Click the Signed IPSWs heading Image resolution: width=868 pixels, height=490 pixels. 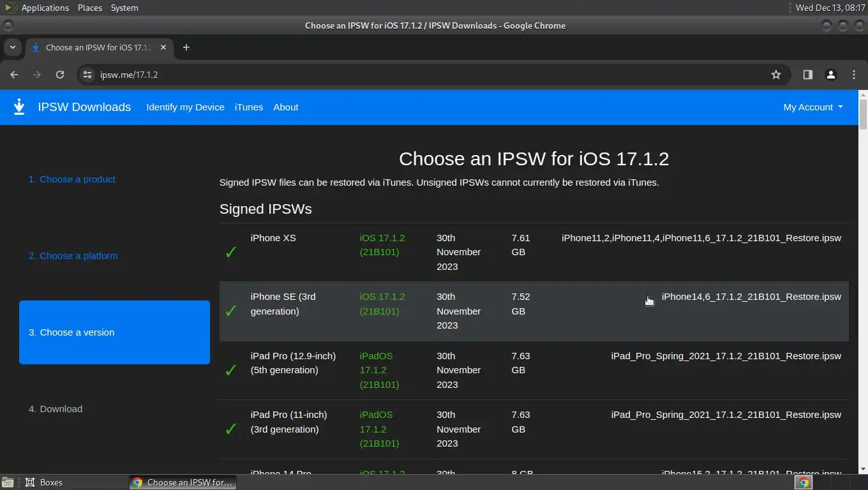266,209
